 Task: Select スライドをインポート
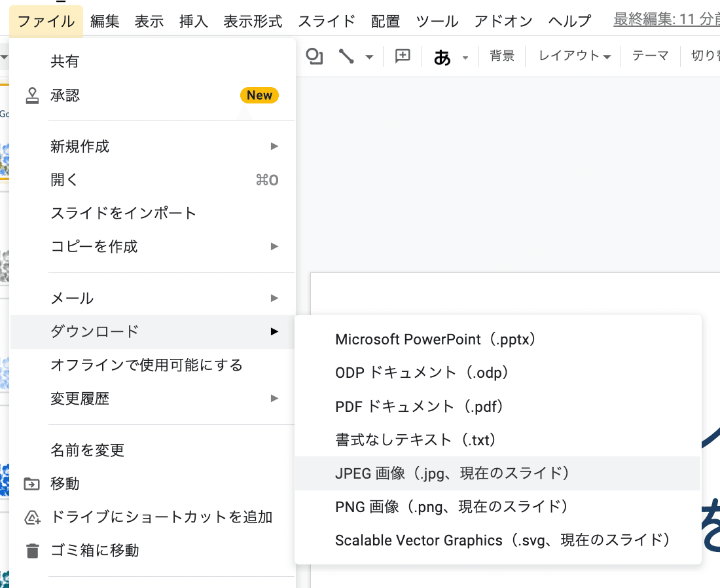pos(152,213)
